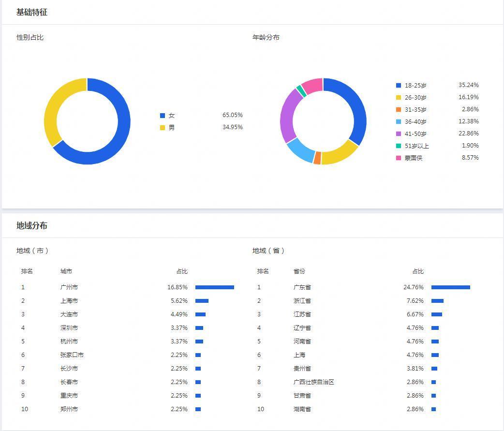Select the 广西壮族自治区 row
504x431 pixels.
click(x=314, y=382)
